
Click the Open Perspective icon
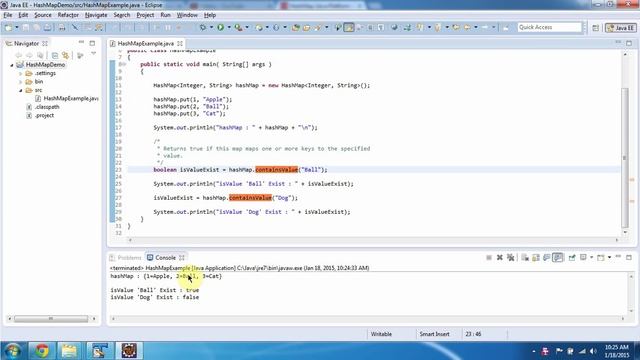[596, 27]
